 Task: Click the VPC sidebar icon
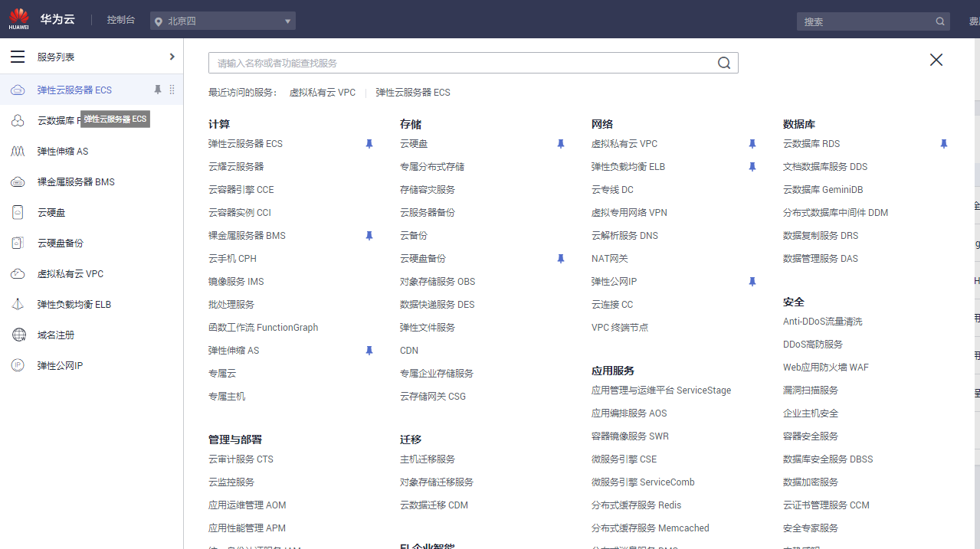pyautogui.click(x=18, y=273)
